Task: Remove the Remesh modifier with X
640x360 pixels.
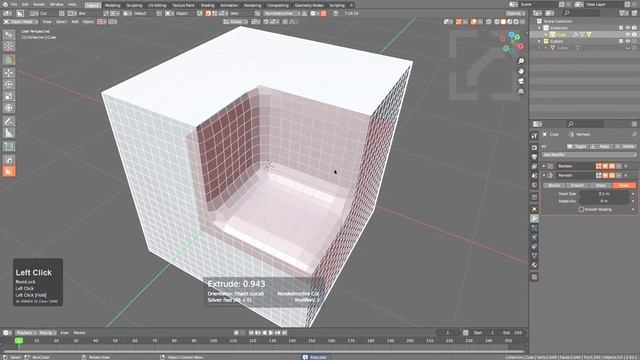Action: pyautogui.click(x=626, y=176)
